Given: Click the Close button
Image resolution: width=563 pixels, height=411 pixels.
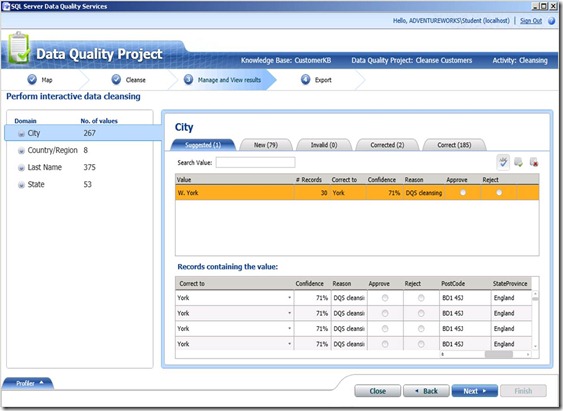Looking at the screenshot, I should [x=377, y=391].
